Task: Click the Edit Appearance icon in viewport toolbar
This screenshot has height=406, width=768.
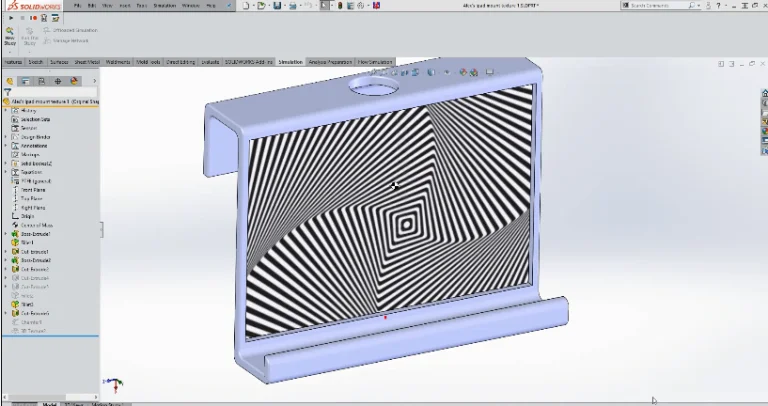Action: (x=462, y=72)
